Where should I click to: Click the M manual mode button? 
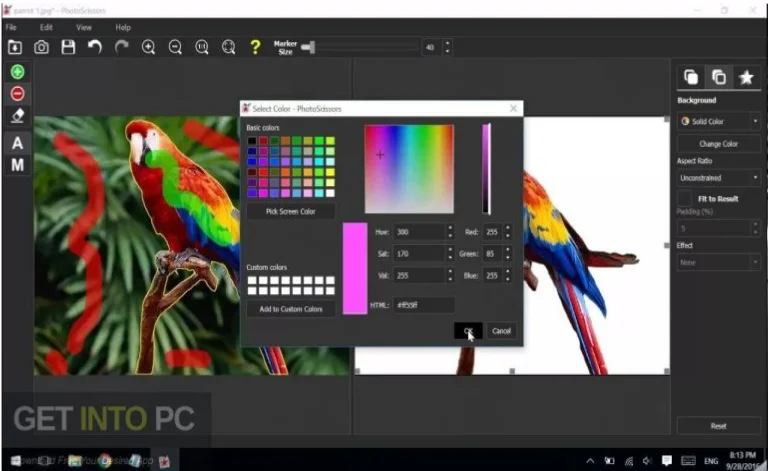pyautogui.click(x=18, y=165)
